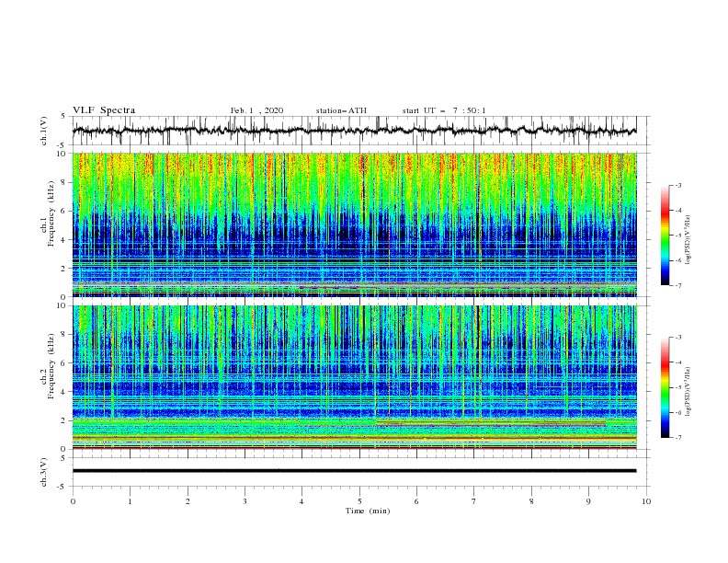Click the "6" tick on the time axis

tap(416, 501)
